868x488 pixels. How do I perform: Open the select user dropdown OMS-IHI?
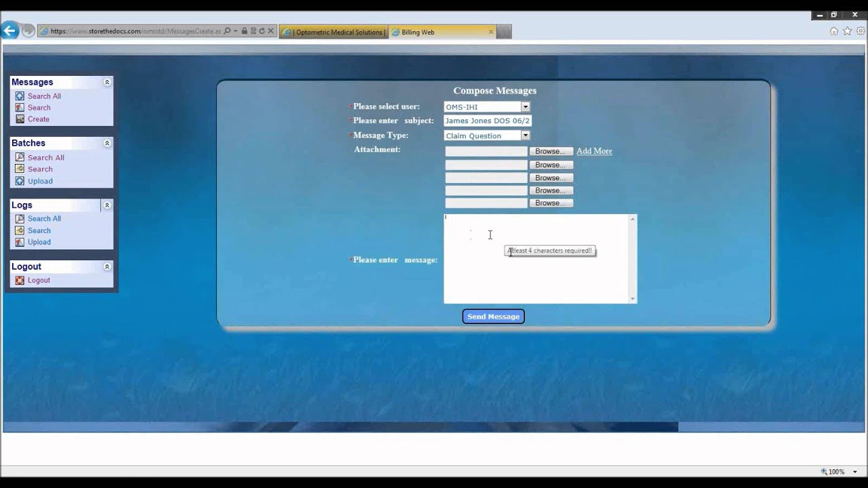click(525, 107)
